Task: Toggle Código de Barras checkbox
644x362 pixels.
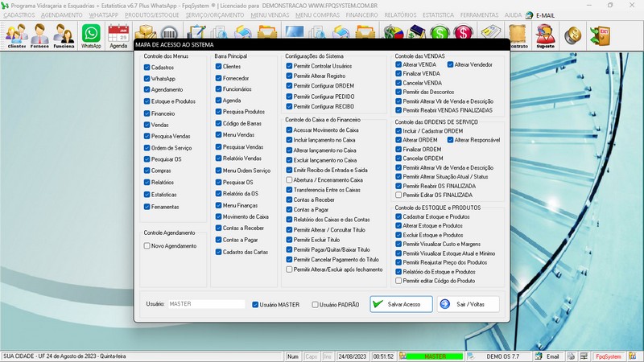Action: 218,123
